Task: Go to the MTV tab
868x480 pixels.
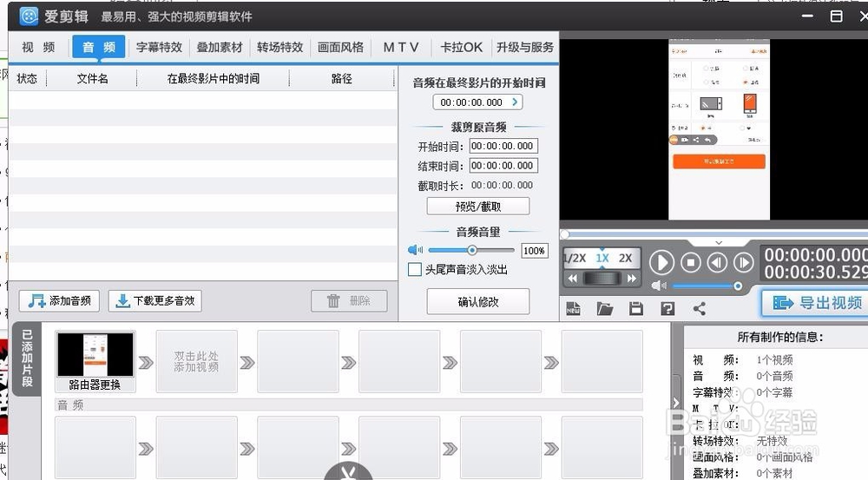Action: [x=401, y=47]
